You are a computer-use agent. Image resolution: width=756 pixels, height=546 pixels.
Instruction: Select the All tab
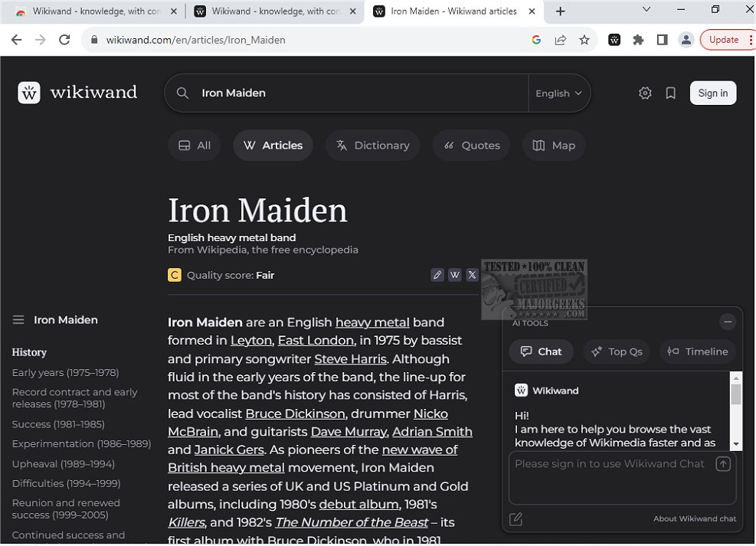click(195, 145)
